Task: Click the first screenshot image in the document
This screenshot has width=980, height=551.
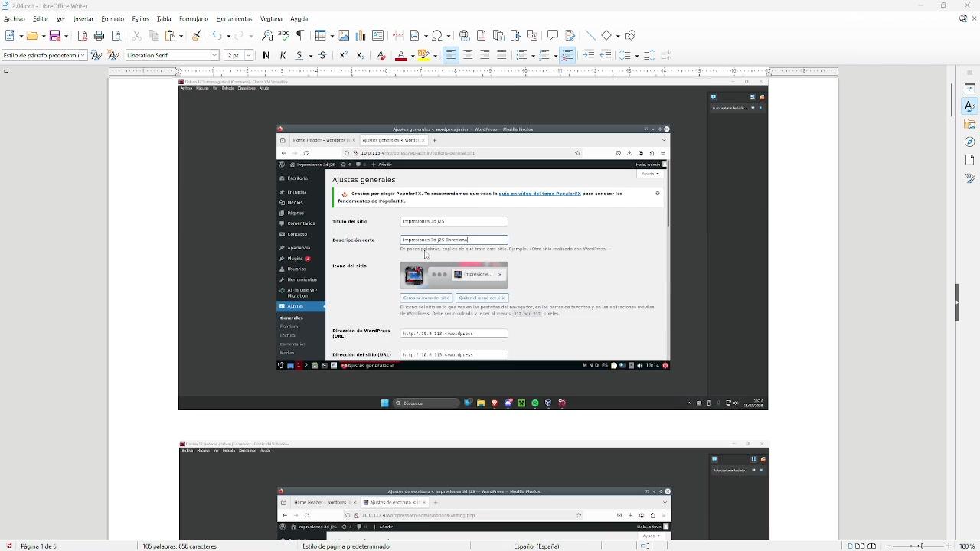Action: pos(472,245)
